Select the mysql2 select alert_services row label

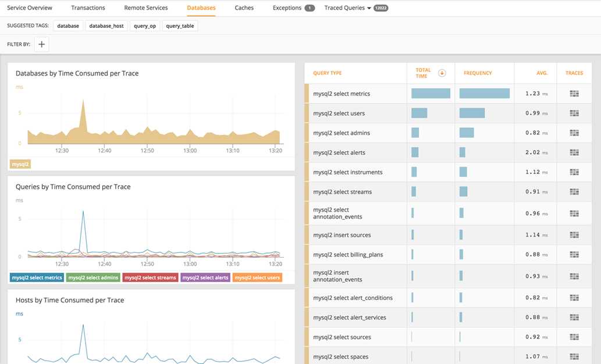coord(350,317)
